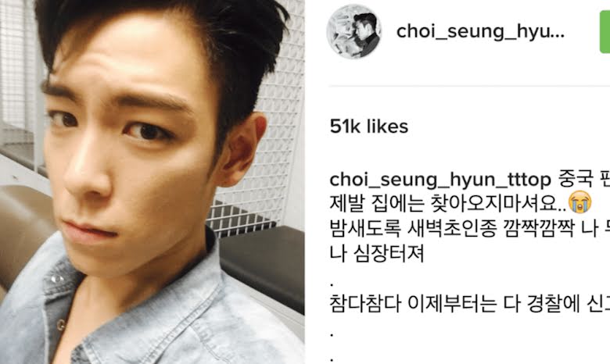This screenshot has height=364, width=610.
Task: Click caption line starting with 밤새도록
Action: (x=469, y=229)
